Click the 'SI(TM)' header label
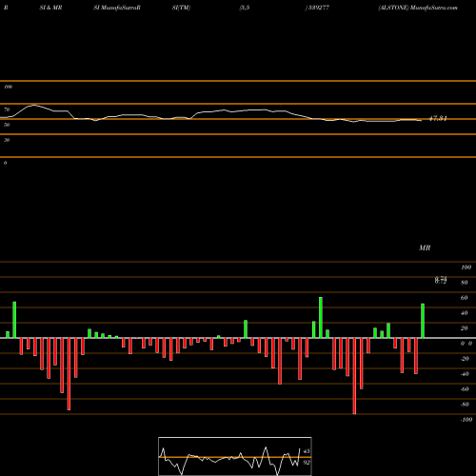This screenshot has width=476, height=476. pos(181,8)
